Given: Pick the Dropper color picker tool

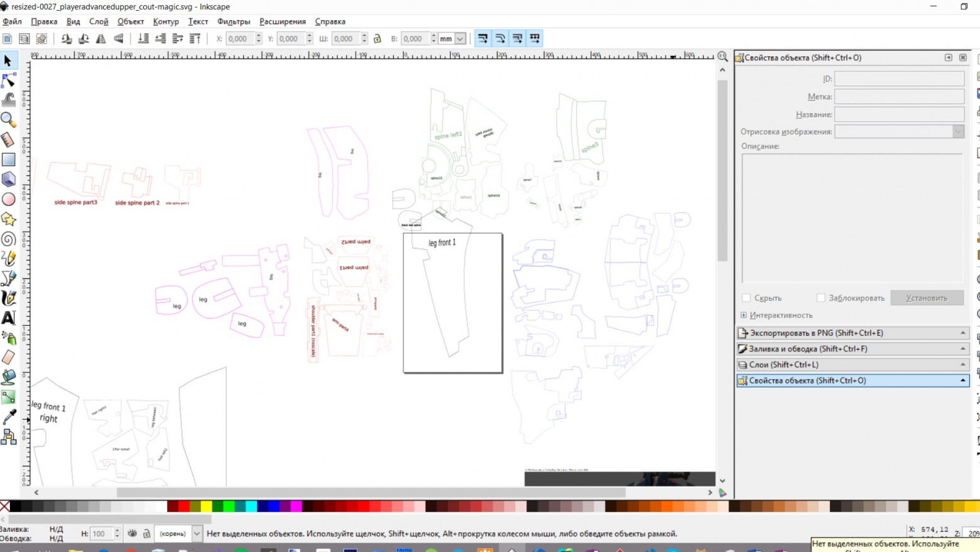Looking at the screenshot, I should [x=9, y=416].
